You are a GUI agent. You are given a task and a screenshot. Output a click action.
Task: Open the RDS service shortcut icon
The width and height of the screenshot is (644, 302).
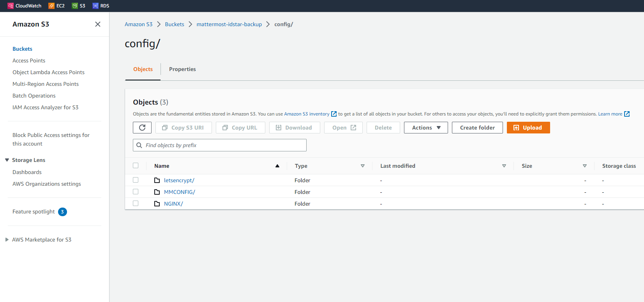(95, 6)
